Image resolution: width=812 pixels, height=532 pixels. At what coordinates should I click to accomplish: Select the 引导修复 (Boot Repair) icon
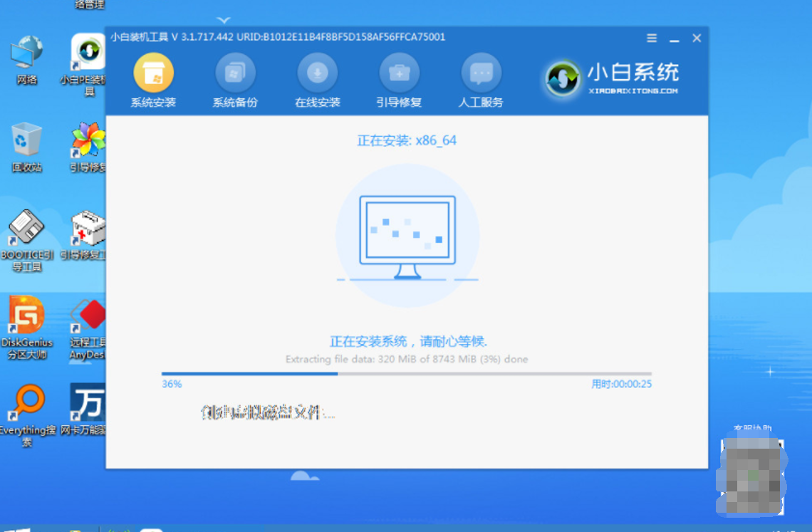pyautogui.click(x=399, y=80)
